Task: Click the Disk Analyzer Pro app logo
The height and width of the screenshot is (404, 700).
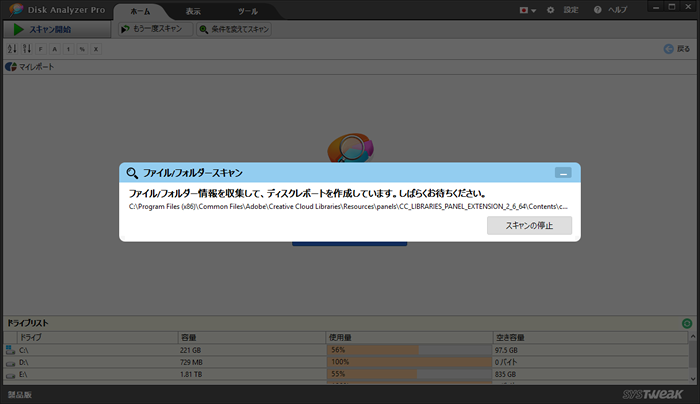Action: pyautogui.click(x=16, y=10)
